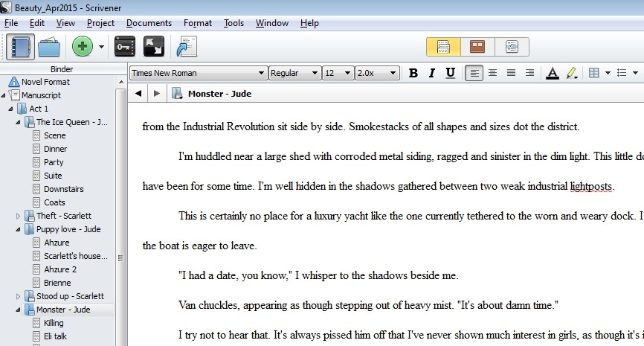Collapse the Puppy love - Jude folder
Image resolution: width=644 pixels, height=346 pixels.
(19, 229)
